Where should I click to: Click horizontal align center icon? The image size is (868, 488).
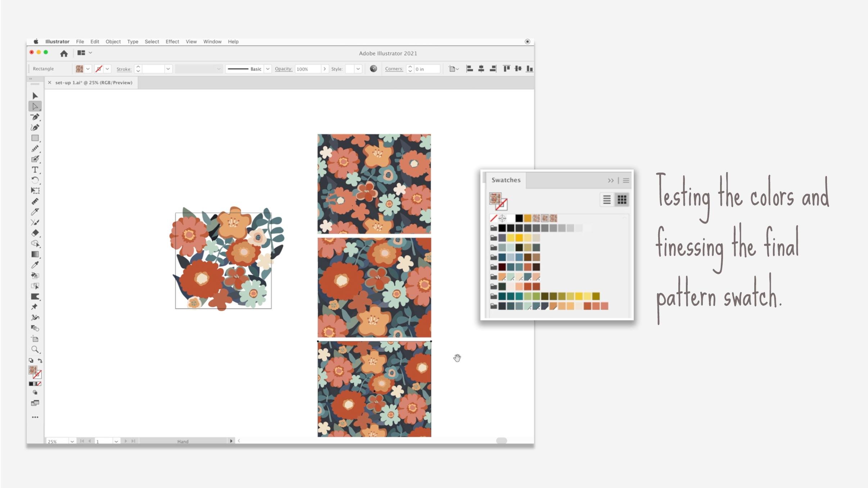click(481, 69)
